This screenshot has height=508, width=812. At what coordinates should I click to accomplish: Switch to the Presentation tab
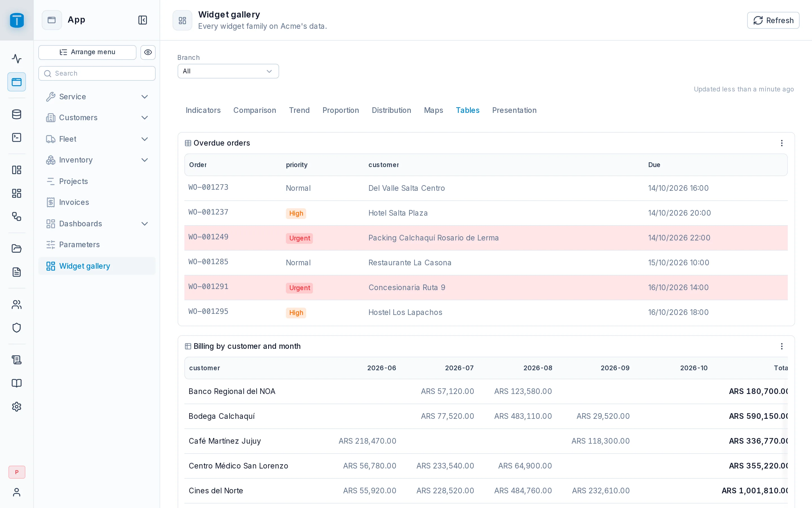(x=514, y=110)
